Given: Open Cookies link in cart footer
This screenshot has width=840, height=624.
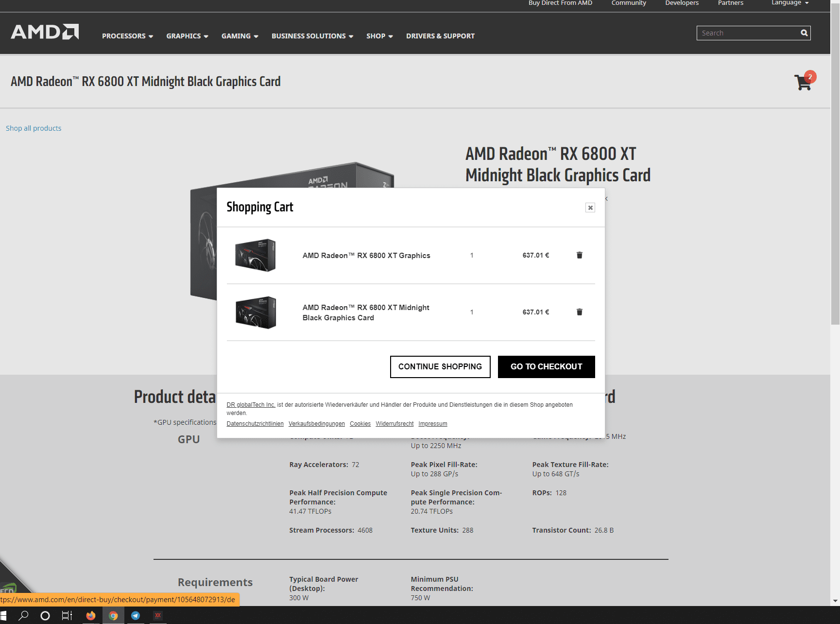Looking at the screenshot, I should [360, 424].
